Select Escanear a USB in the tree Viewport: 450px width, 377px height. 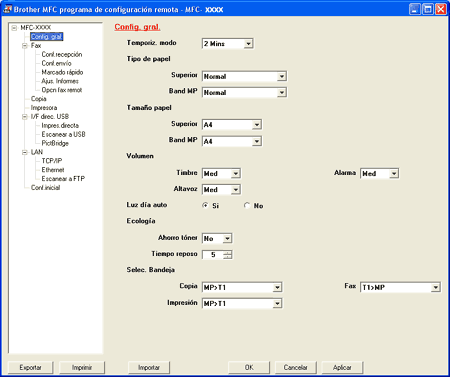tap(63, 134)
